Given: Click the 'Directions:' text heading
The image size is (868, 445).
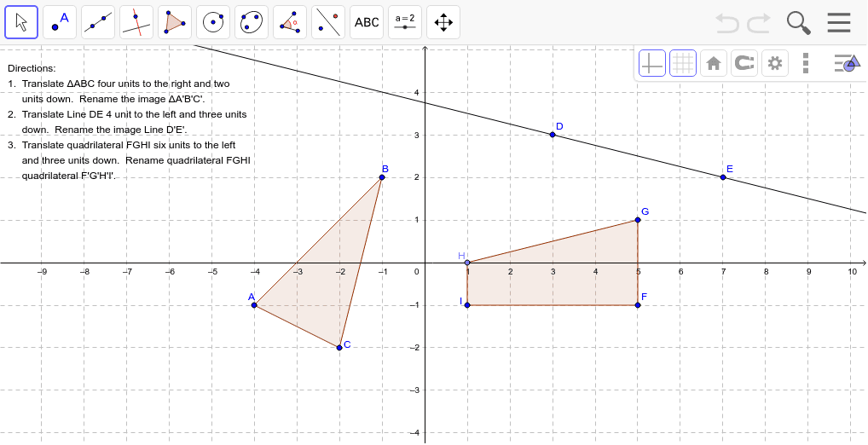Looking at the screenshot, I should pyautogui.click(x=32, y=69).
